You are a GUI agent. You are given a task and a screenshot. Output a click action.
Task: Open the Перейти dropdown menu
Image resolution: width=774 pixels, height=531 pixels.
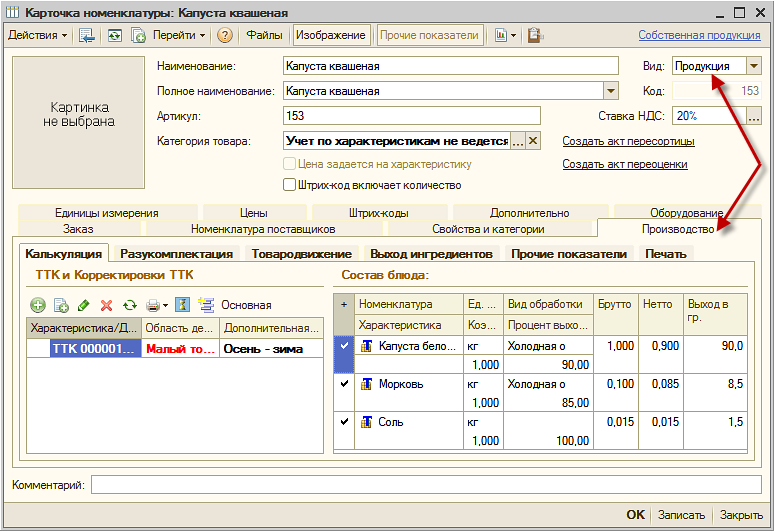point(179,36)
